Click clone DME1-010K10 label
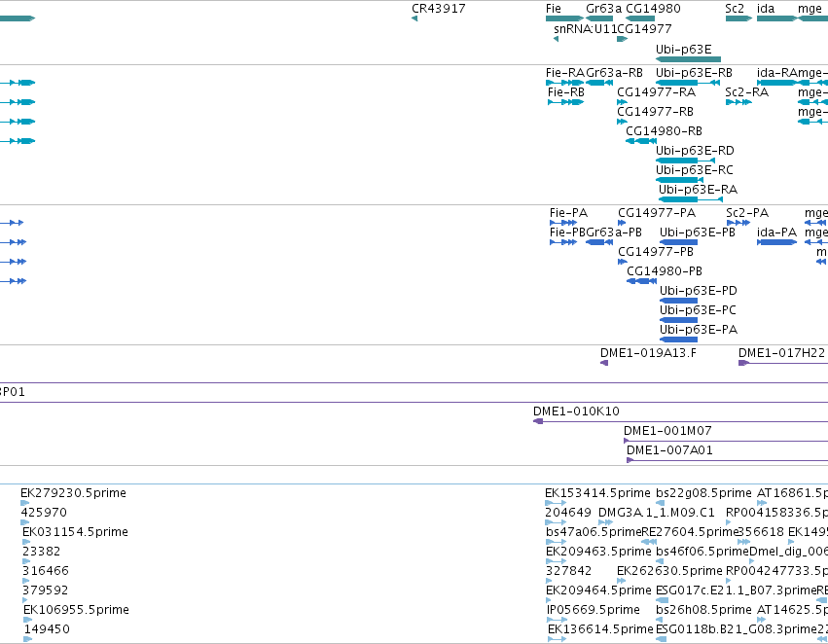This screenshot has height=644, width=828. (576, 411)
